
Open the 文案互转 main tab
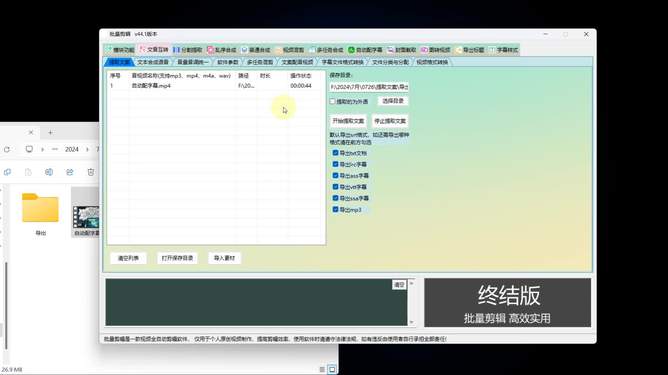[154, 50]
